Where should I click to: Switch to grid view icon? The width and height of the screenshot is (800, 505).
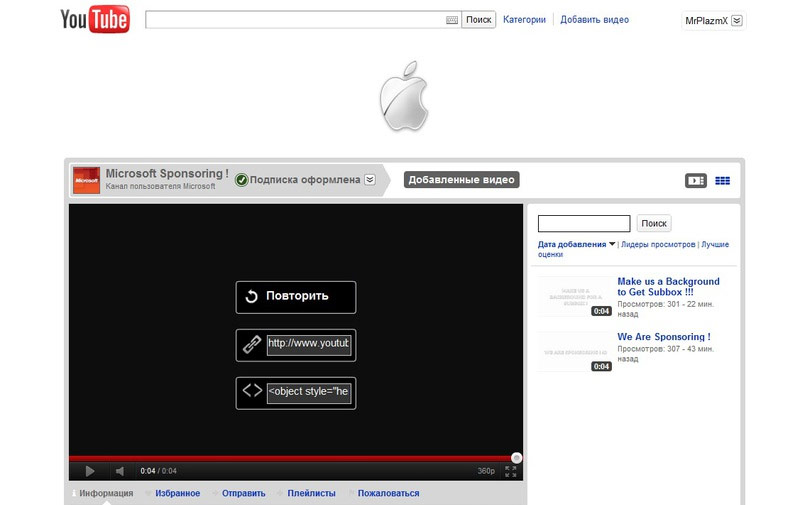[x=722, y=181]
